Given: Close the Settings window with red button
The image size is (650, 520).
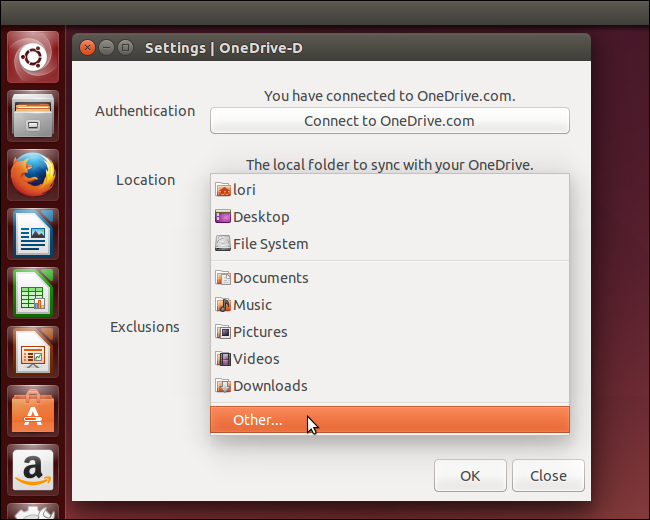Looking at the screenshot, I should pyautogui.click(x=87, y=48).
